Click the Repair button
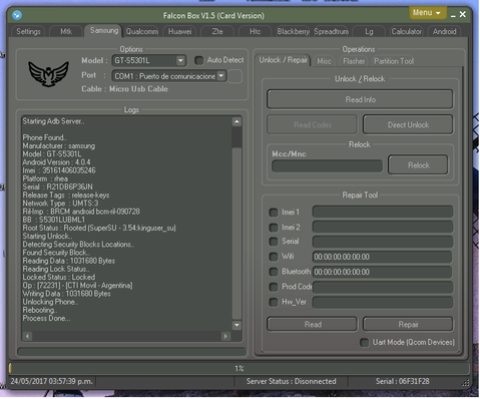Image resolution: width=480 pixels, height=399 pixels. pos(408,324)
